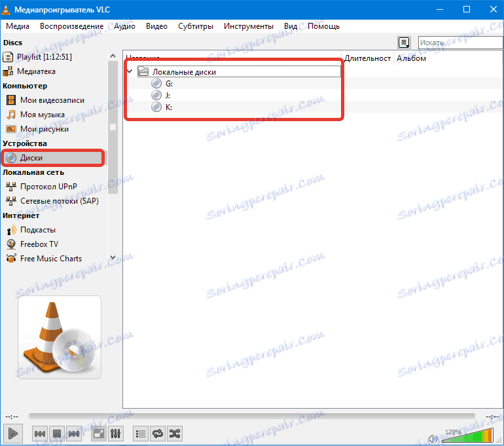Click the network icon of Сетевые потоки

point(11,201)
